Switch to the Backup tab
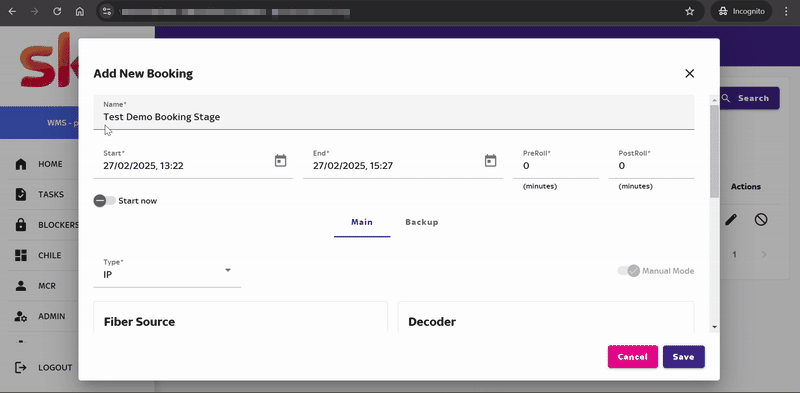The image size is (800, 393). [x=421, y=223]
